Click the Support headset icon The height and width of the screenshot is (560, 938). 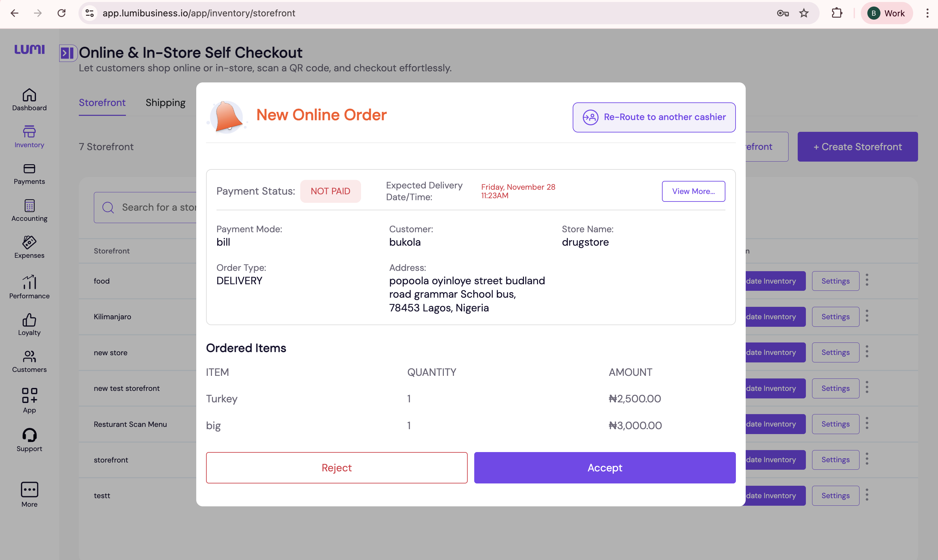coord(29,440)
